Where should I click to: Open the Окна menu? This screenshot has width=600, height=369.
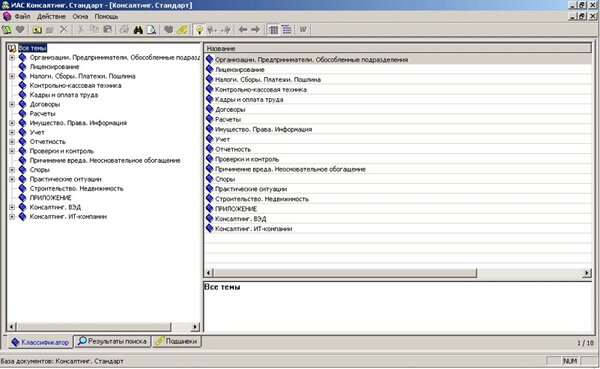click(80, 16)
